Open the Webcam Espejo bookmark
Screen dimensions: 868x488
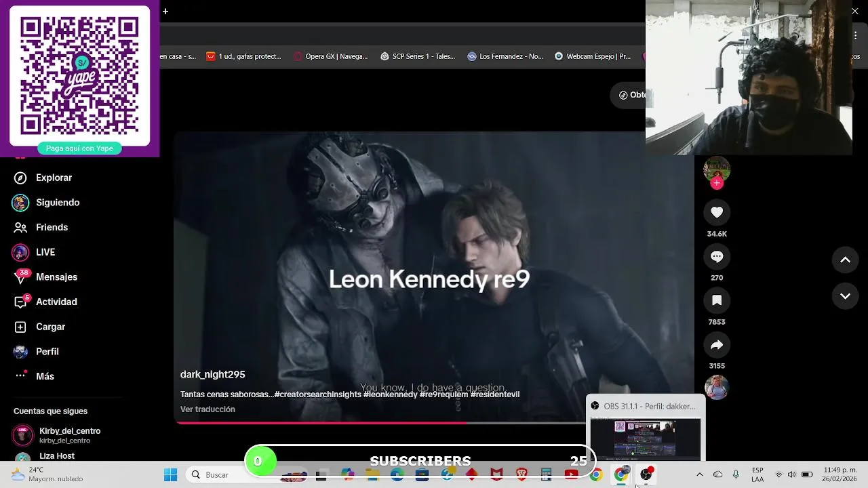(593, 56)
